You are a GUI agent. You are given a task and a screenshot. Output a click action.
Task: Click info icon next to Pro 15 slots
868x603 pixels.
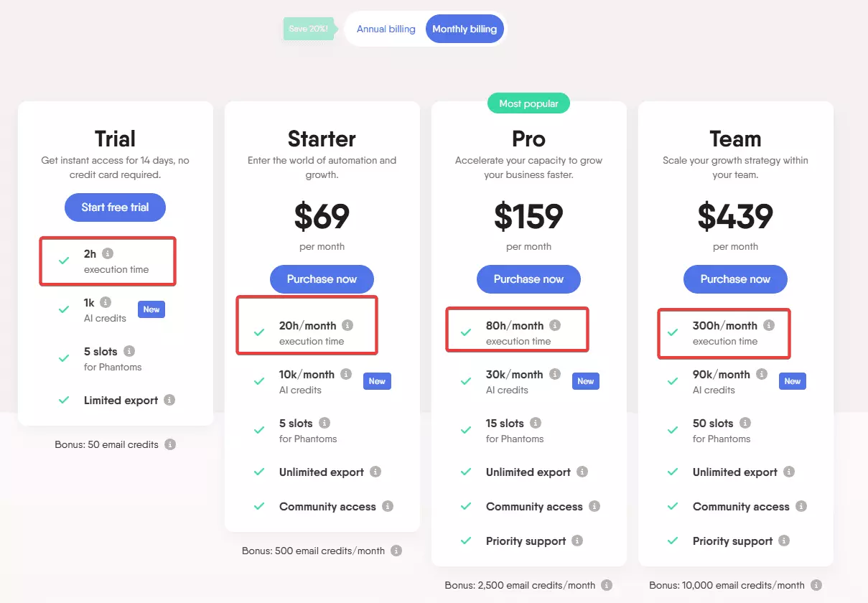pyautogui.click(x=536, y=423)
